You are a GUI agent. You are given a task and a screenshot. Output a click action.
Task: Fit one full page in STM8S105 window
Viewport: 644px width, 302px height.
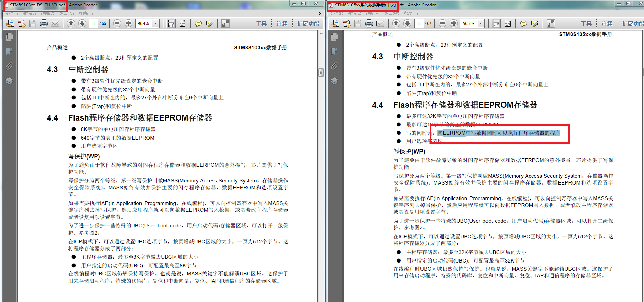[x=508, y=23]
